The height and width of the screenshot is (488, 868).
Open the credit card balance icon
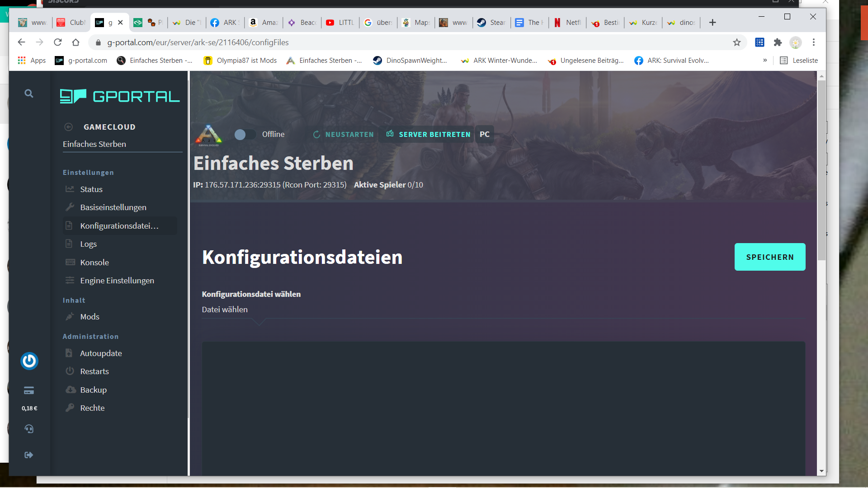pos(29,390)
